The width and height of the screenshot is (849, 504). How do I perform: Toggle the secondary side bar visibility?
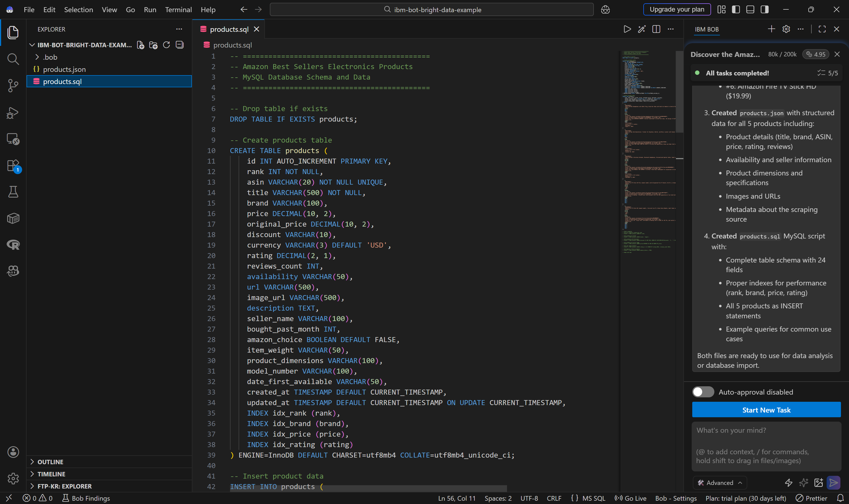[x=764, y=9]
